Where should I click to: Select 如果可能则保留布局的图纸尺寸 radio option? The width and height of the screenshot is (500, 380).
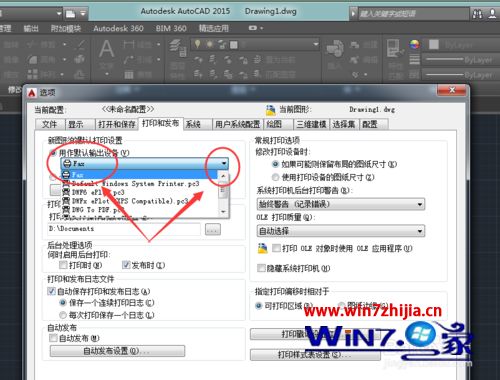point(275,164)
